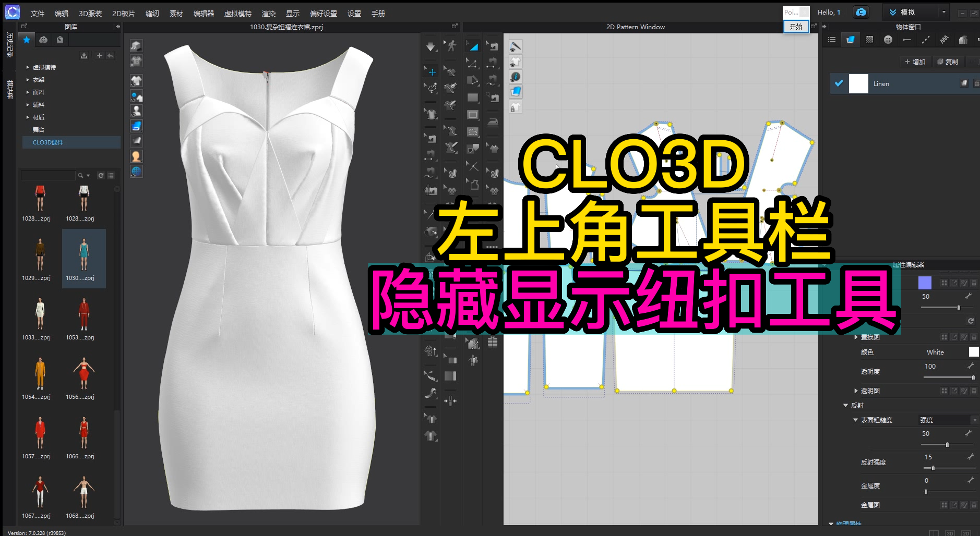
Task: Expand the 虚拟模特 library folder
Action: pyautogui.click(x=28, y=67)
